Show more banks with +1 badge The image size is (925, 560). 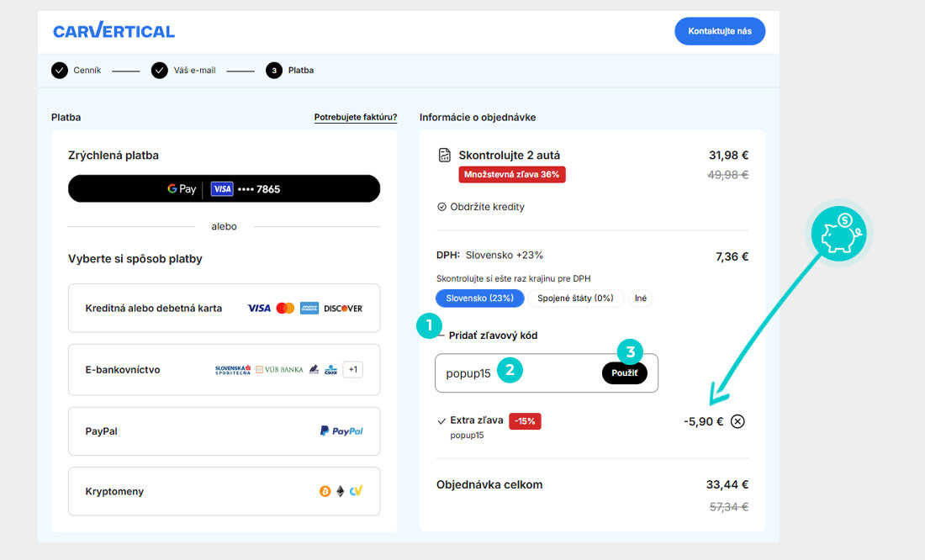353,370
